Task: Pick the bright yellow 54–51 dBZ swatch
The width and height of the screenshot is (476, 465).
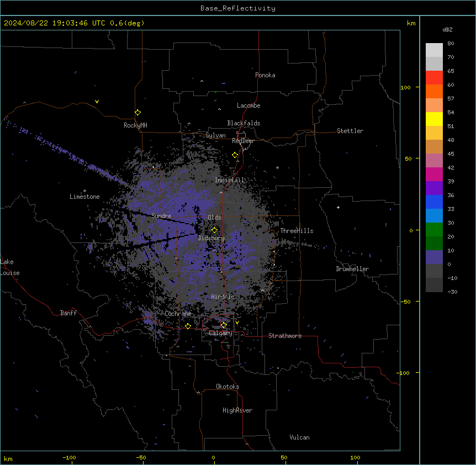Action: [434, 119]
